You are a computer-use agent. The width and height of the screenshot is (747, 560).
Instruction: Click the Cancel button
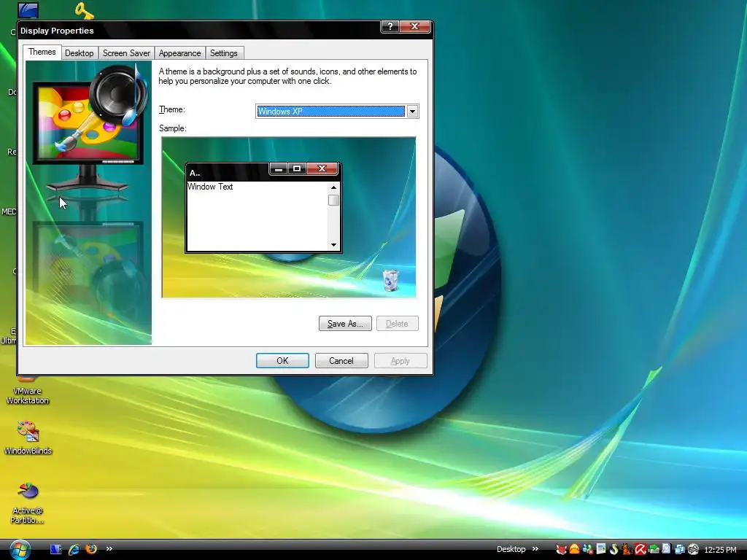[x=341, y=360]
